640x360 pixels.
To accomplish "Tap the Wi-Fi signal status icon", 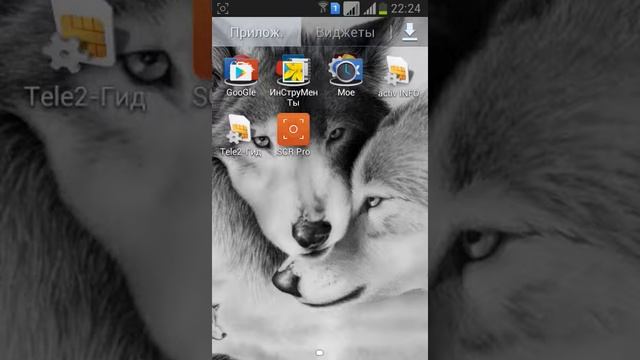I will (323, 7).
